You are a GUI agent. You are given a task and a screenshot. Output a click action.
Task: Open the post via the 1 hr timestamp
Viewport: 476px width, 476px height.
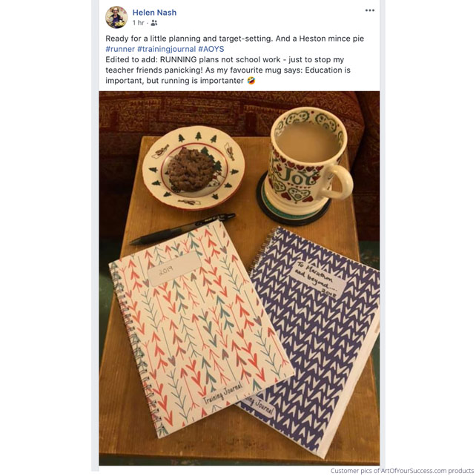138,23
